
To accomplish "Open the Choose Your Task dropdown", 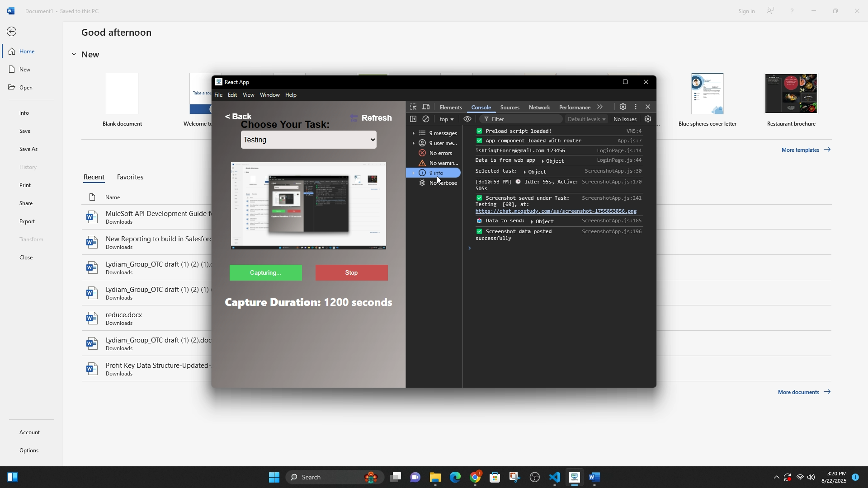I will point(309,140).
